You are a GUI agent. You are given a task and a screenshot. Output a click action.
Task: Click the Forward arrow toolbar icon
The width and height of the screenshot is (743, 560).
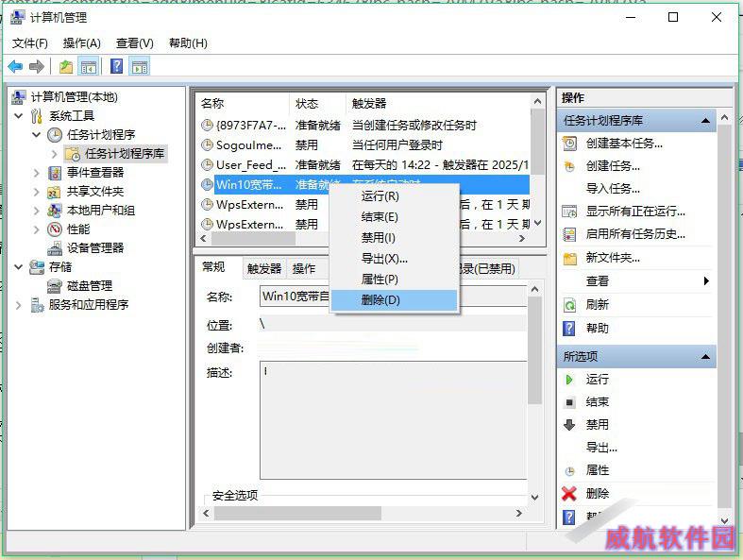tap(37, 66)
